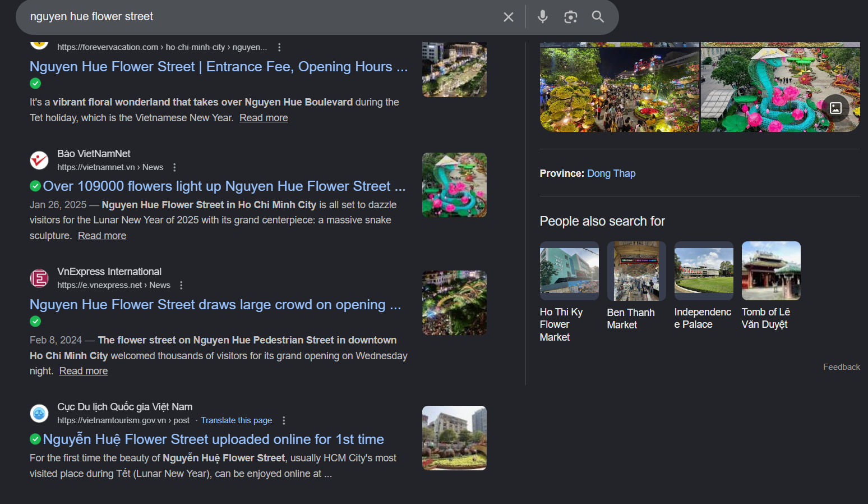Screen dimensions: 868x504
Task: Open VnExpress crowd aerial thumbnail
Action: pos(454,303)
